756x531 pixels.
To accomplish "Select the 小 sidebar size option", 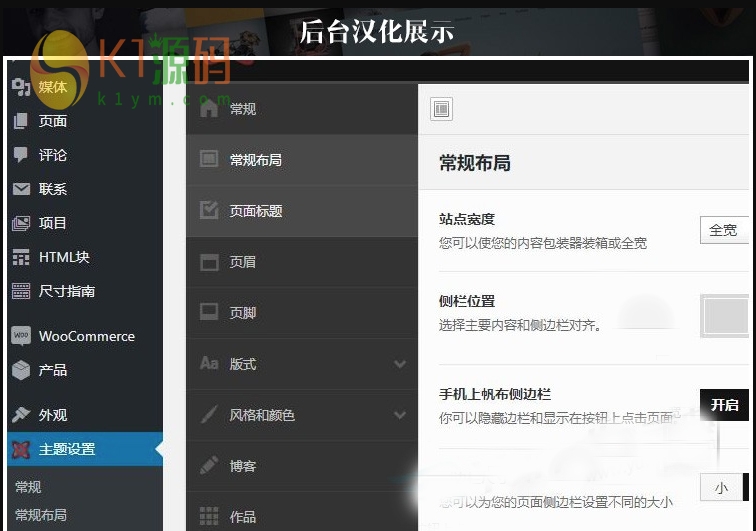I will pyautogui.click(x=721, y=488).
